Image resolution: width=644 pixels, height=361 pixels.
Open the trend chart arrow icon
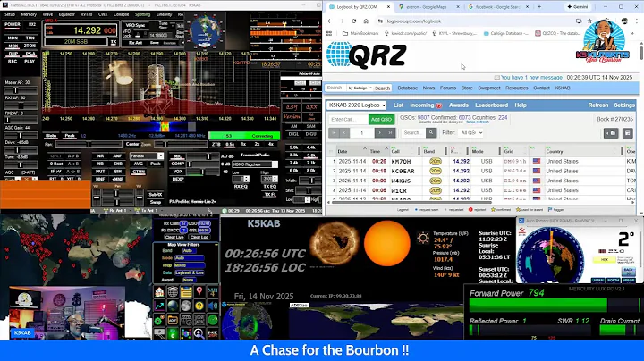(x=159, y=306)
